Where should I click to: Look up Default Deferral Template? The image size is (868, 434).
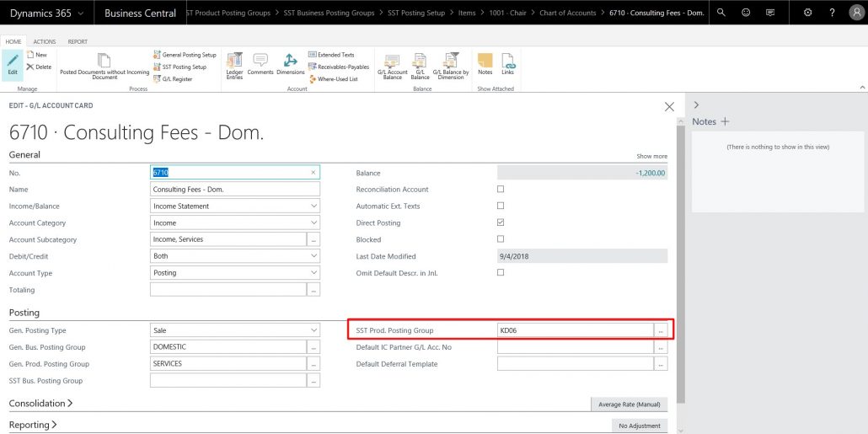(661, 364)
